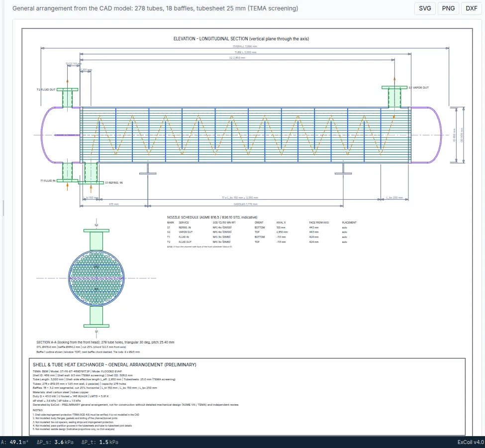This screenshot has height=448, width=485.
Task: Export the drawing as SVG
Action: point(425,8)
